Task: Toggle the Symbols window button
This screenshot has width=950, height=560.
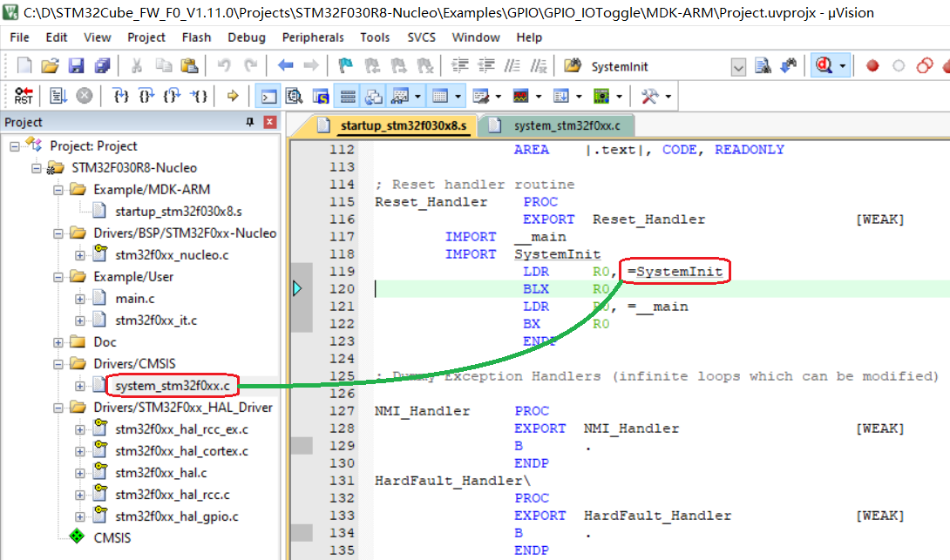Action: [x=321, y=96]
